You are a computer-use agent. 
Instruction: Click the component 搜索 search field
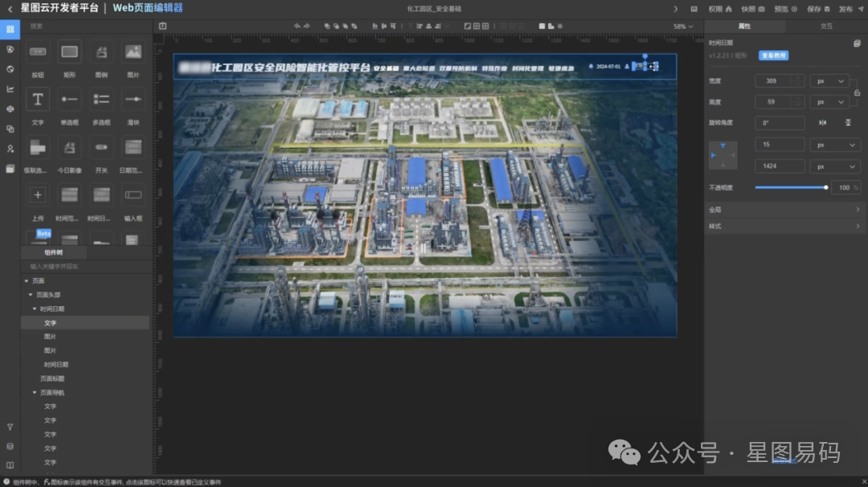tap(86, 26)
